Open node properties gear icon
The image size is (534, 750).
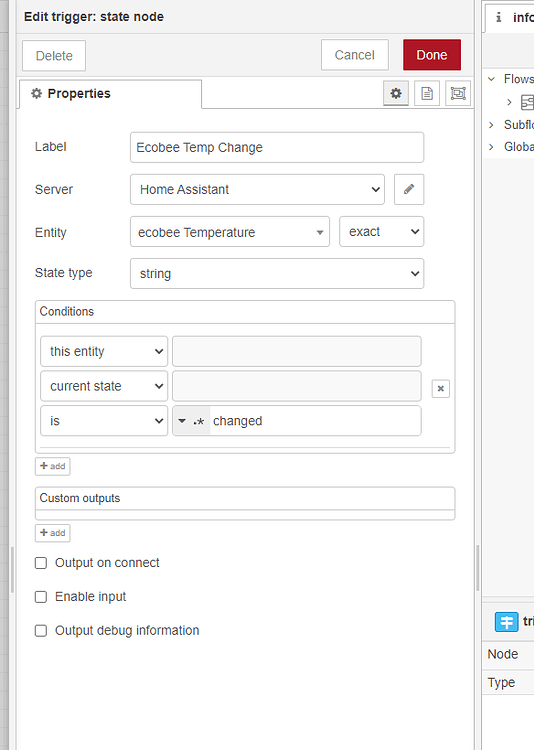tap(396, 93)
